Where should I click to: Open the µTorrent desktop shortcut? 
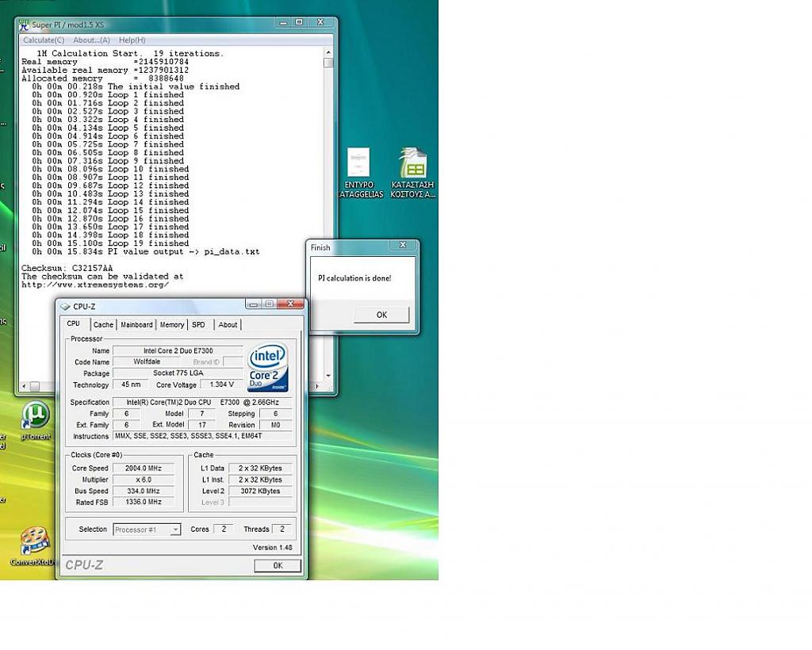click(x=34, y=415)
